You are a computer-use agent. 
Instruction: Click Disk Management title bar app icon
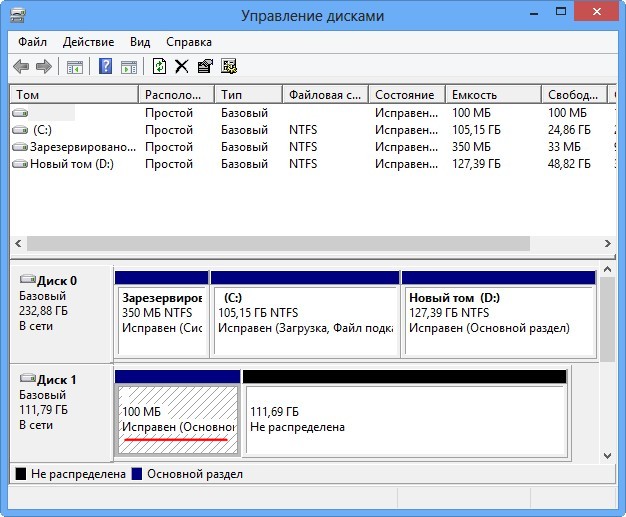tap(18, 15)
